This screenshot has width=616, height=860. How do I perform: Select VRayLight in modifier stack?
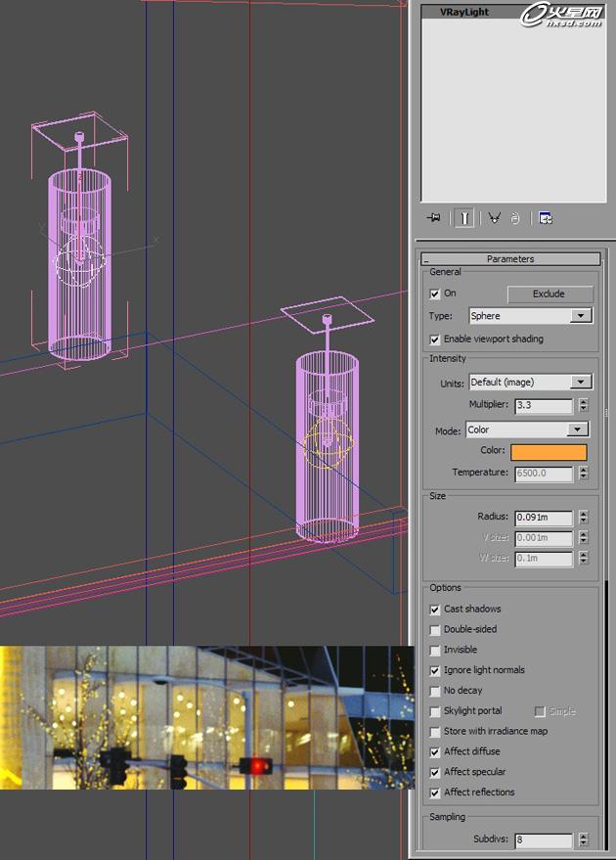tap(465, 13)
